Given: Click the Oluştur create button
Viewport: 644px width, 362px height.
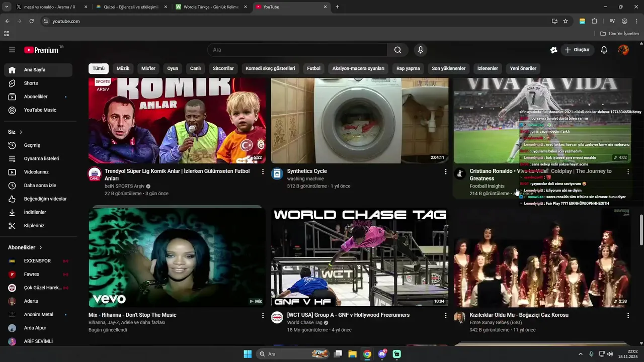Looking at the screenshot, I should (x=578, y=50).
